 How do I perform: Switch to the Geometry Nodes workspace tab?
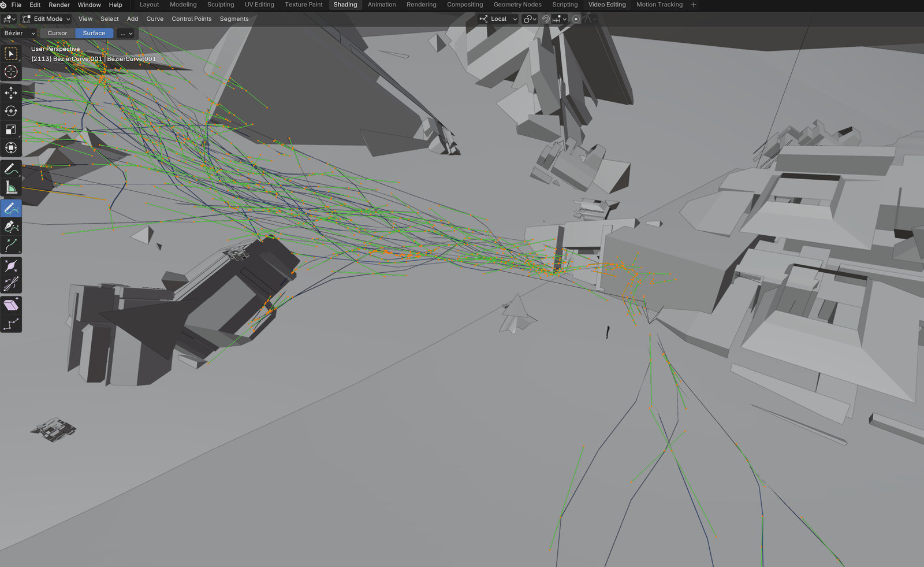pyautogui.click(x=517, y=5)
